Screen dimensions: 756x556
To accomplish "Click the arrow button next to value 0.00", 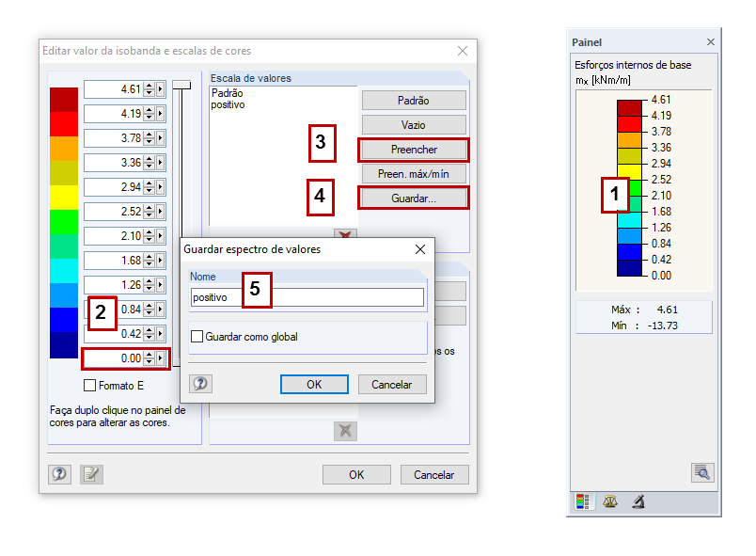I will 160,358.
